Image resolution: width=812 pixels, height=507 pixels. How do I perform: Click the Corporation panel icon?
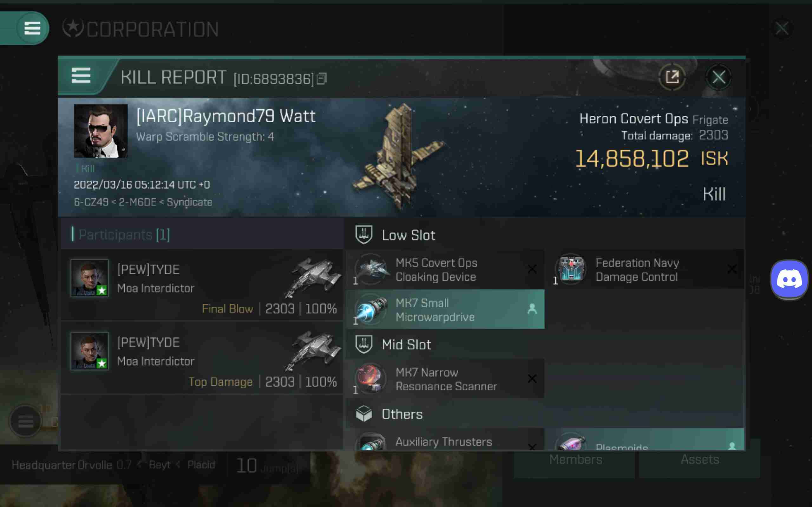pyautogui.click(x=74, y=28)
